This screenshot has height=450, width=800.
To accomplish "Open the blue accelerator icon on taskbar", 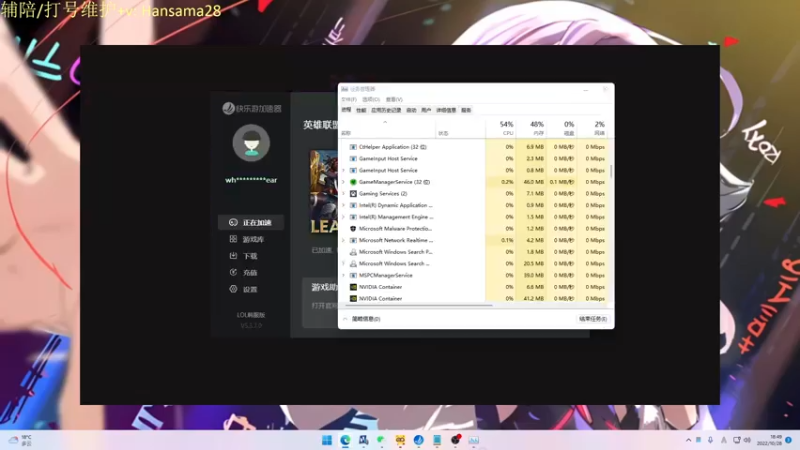I will coord(418,440).
